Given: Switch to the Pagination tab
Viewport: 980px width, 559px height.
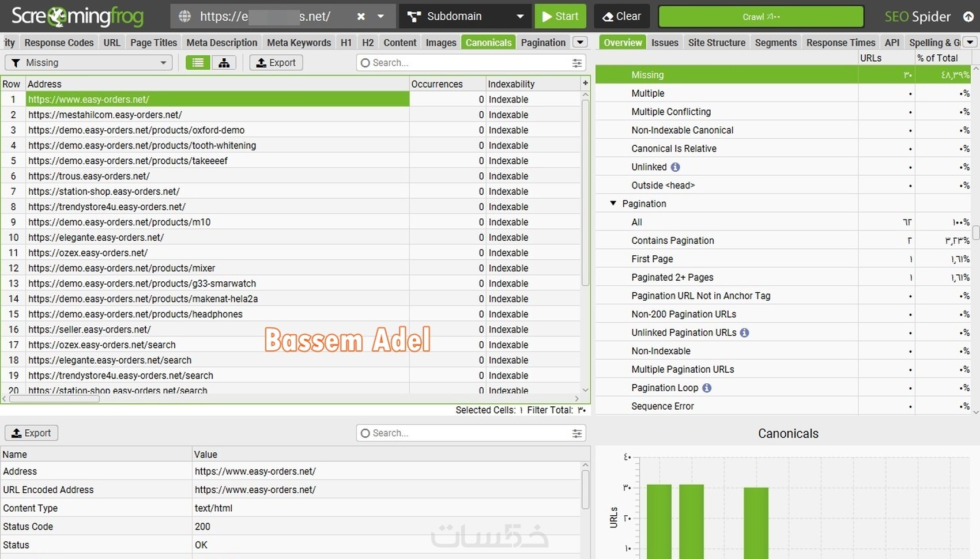Looking at the screenshot, I should pos(543,42).
